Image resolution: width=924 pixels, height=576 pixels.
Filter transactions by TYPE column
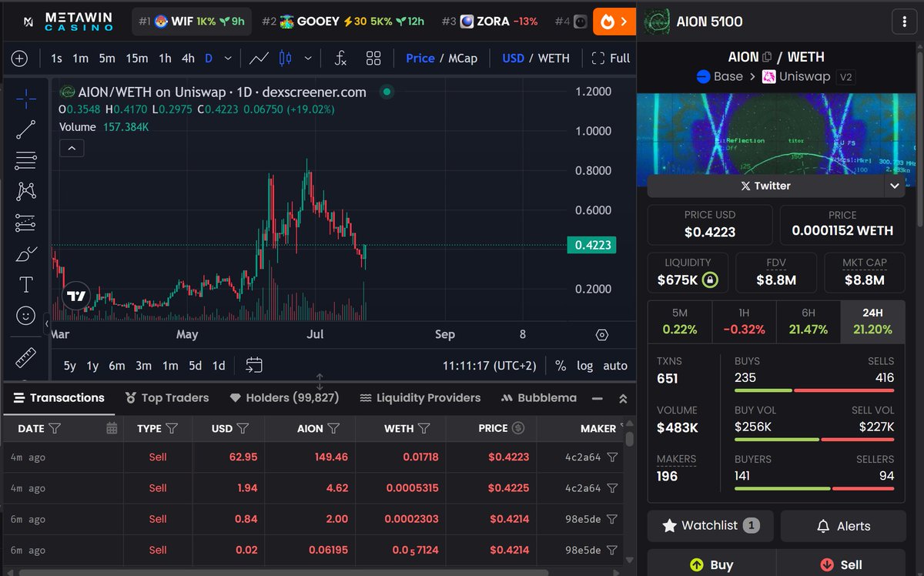click(x=172, y=428)
